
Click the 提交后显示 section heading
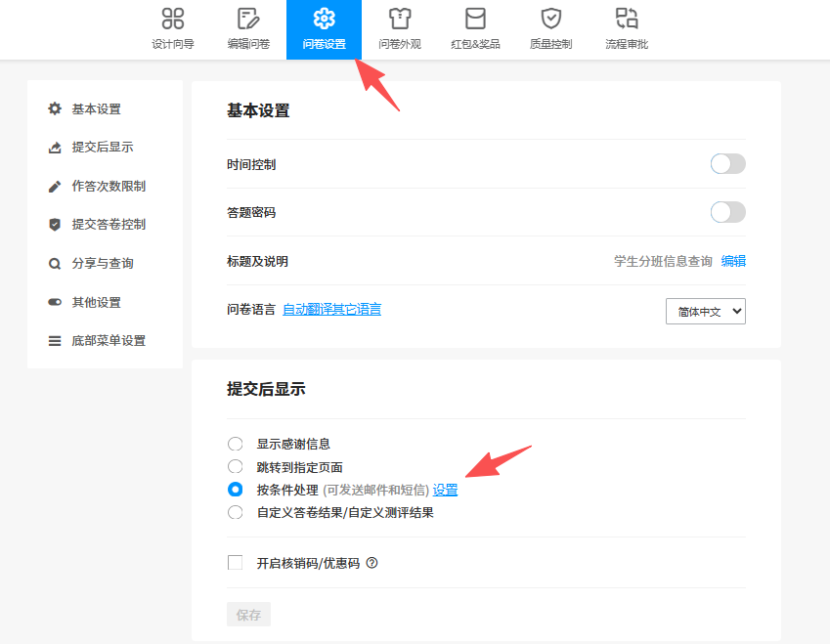pyautogui.click(x=266, y=389)
